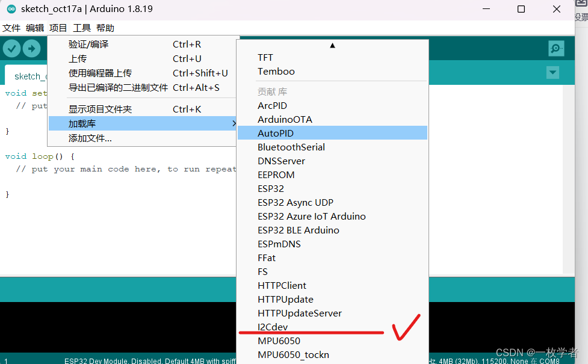Choose the ESPmDNS library
The image size is (588, 364).
pyautogui.click(x=332, y=244)
